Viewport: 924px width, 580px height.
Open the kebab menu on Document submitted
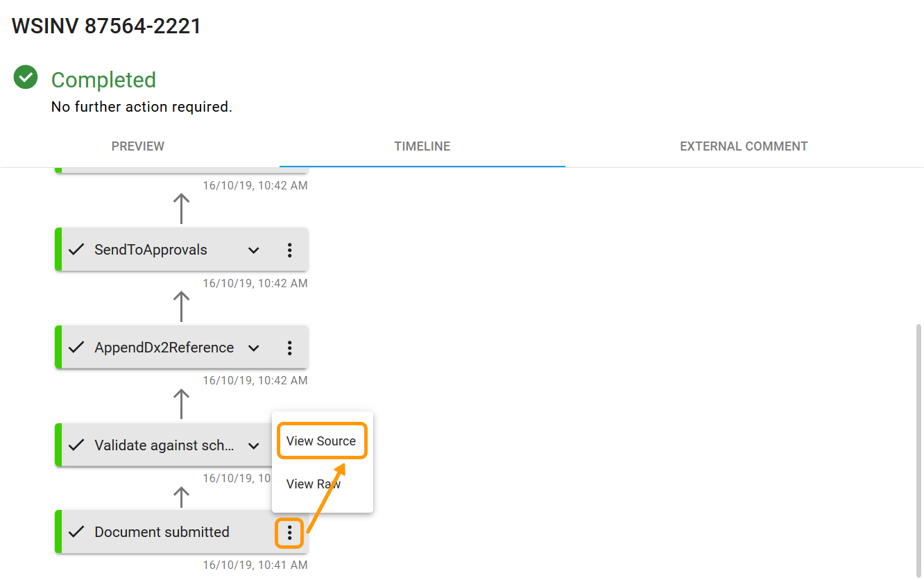pos(289,533)
